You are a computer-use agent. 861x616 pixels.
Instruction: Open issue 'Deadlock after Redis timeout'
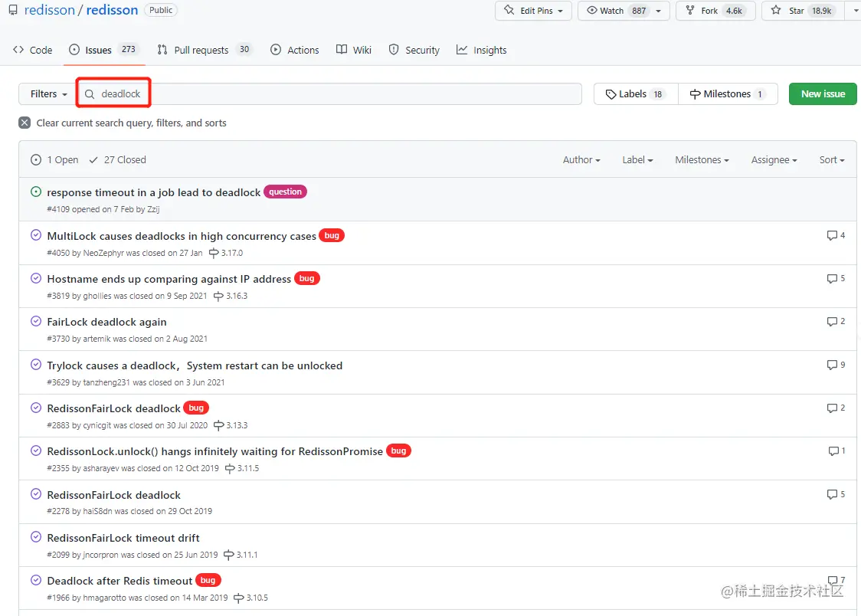pyautogui.click(x=119, y=581)
